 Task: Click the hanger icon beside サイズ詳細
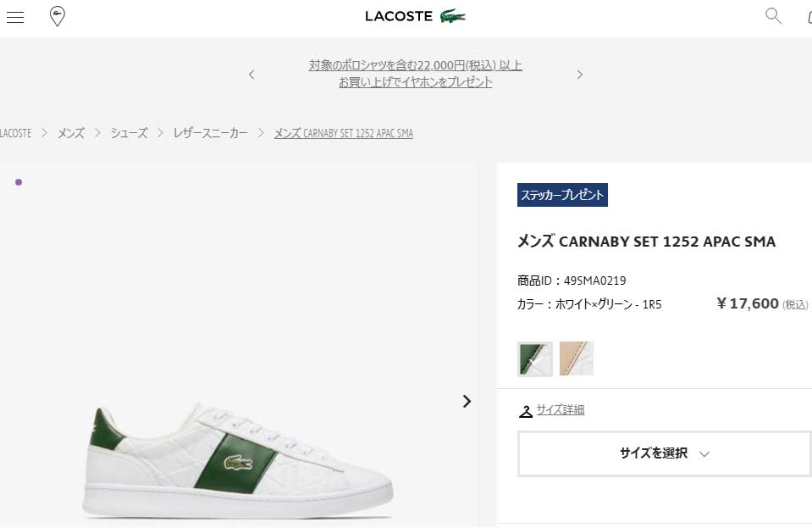click(x=526, y=411)
